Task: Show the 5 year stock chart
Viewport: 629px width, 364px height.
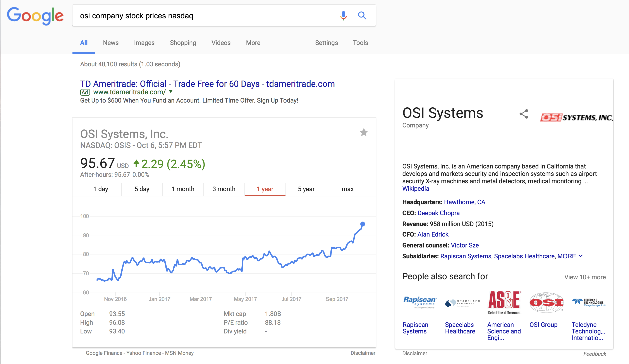Action: [x=306, y=189]
